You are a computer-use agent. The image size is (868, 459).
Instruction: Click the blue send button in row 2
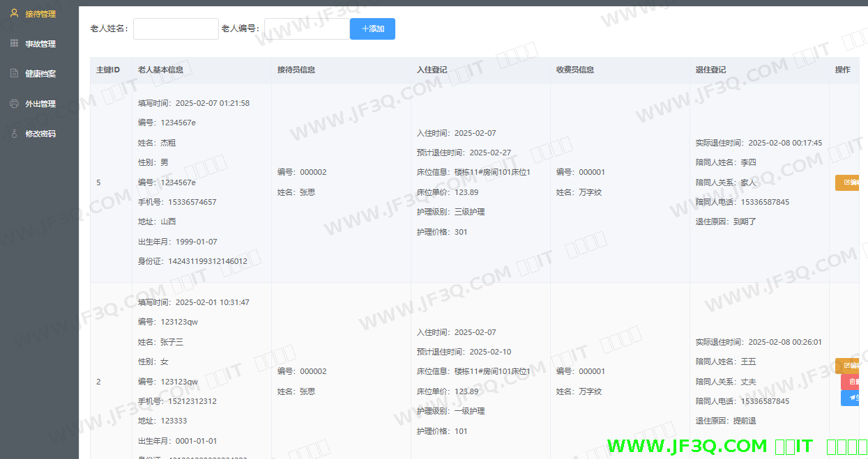pyautogui.click(x=850, y=398)
